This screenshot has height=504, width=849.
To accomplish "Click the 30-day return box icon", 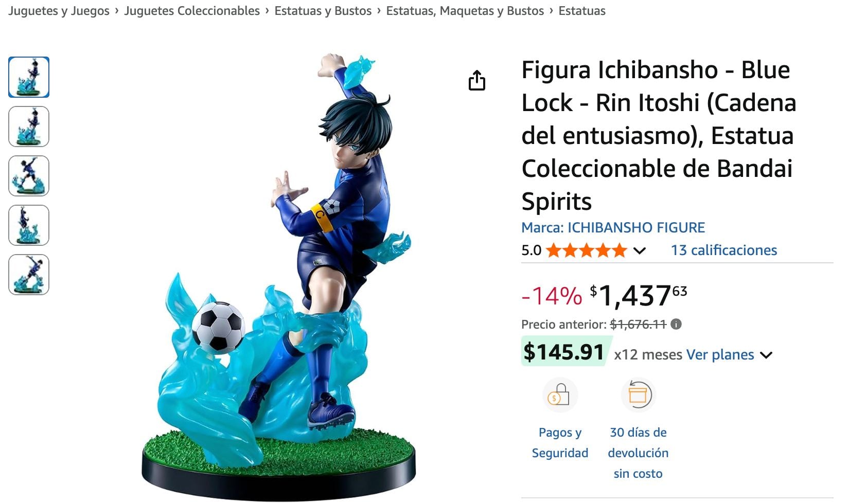I will pos(638,395).
